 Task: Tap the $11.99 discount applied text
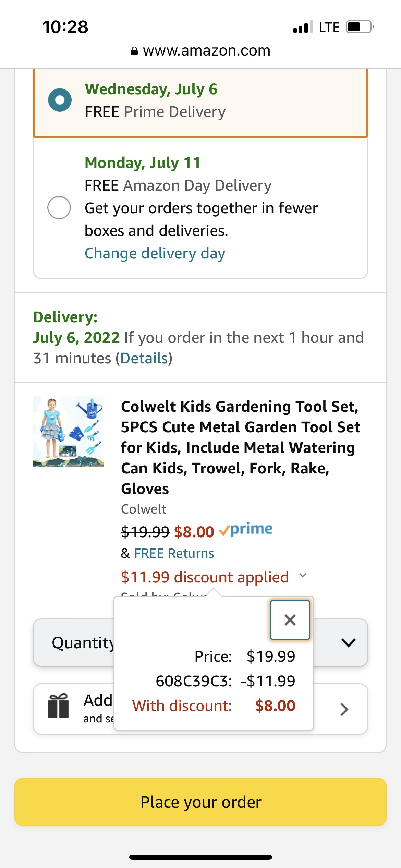(x=205, y=577)
